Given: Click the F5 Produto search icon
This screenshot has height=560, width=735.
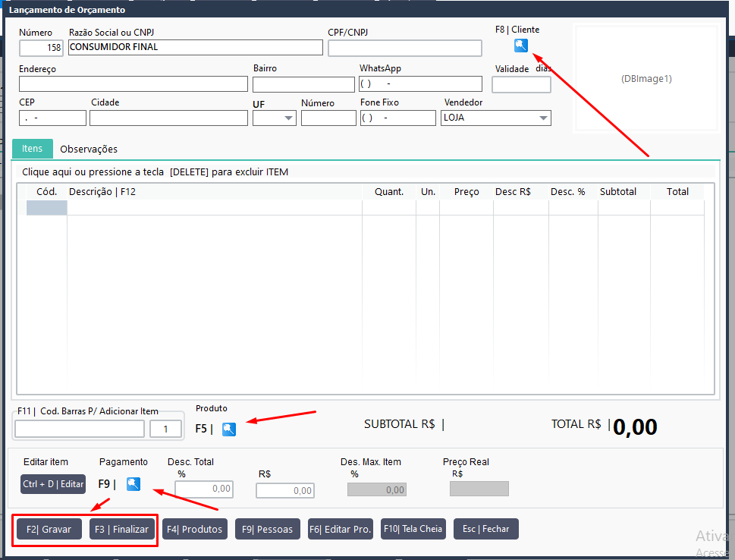Looking at the screenshot, I should 229,429.
